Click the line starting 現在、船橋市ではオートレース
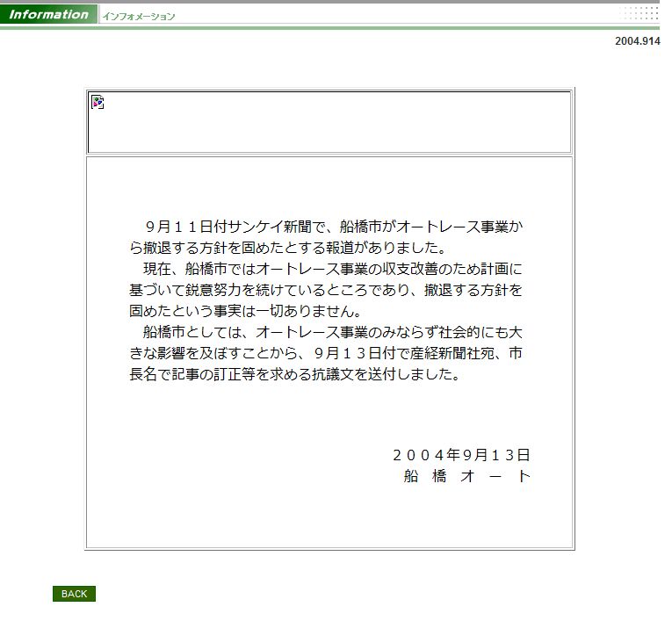 point(333,269)
